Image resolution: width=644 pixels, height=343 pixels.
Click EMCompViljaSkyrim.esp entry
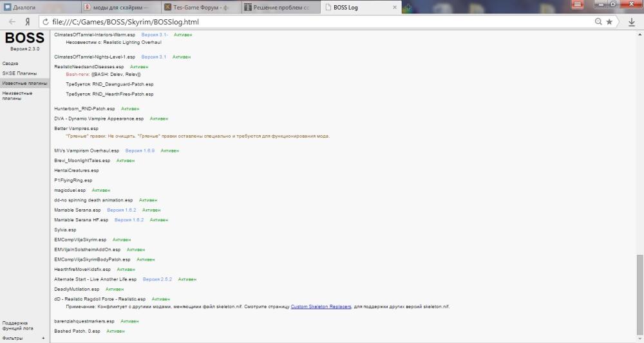click(80, 239)
